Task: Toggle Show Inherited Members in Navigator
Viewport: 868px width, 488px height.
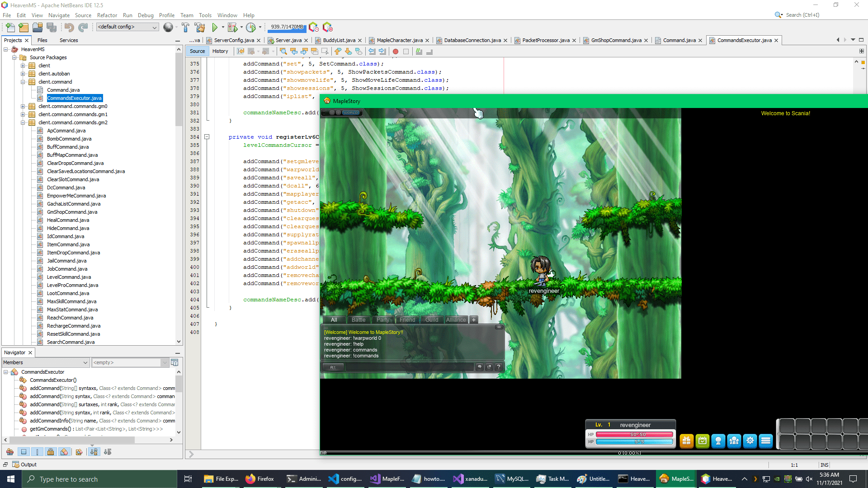Action: point(10,452)
